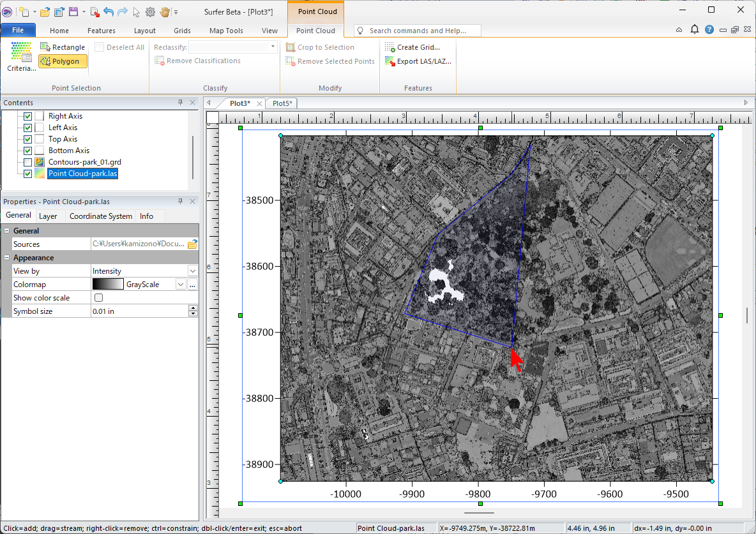
Task: Open the Map Tools ribbon tab
Action: coord(226,31)
